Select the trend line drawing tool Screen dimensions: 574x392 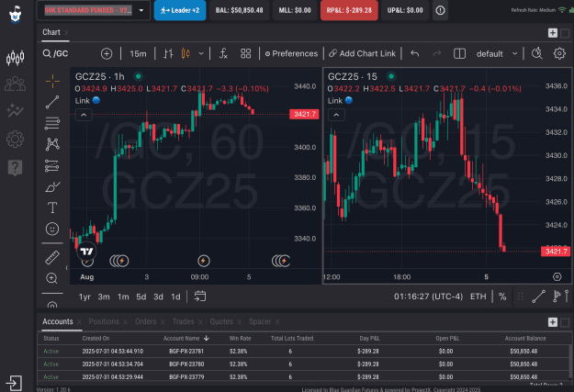(52, 102)
